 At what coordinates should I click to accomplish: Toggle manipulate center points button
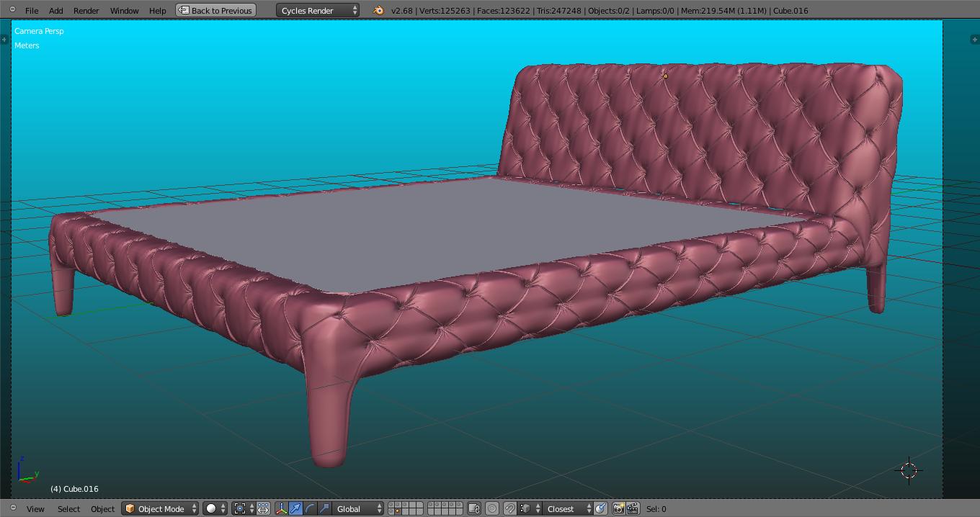point(263,508)
